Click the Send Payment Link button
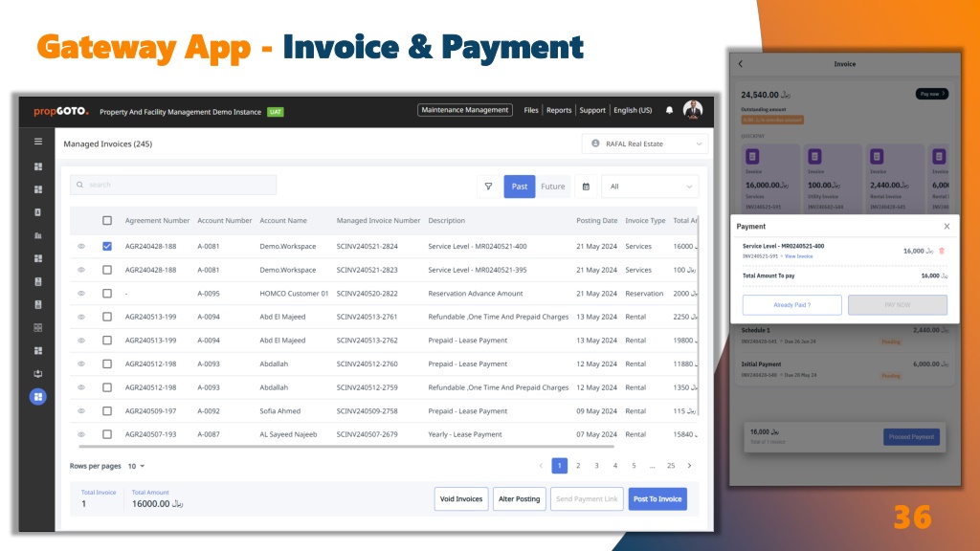980x551 pixels. tap(587, 498)
